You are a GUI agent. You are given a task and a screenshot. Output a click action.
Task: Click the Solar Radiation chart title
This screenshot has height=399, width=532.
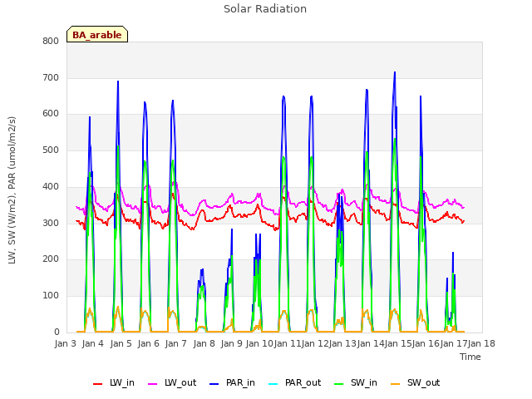265,9
